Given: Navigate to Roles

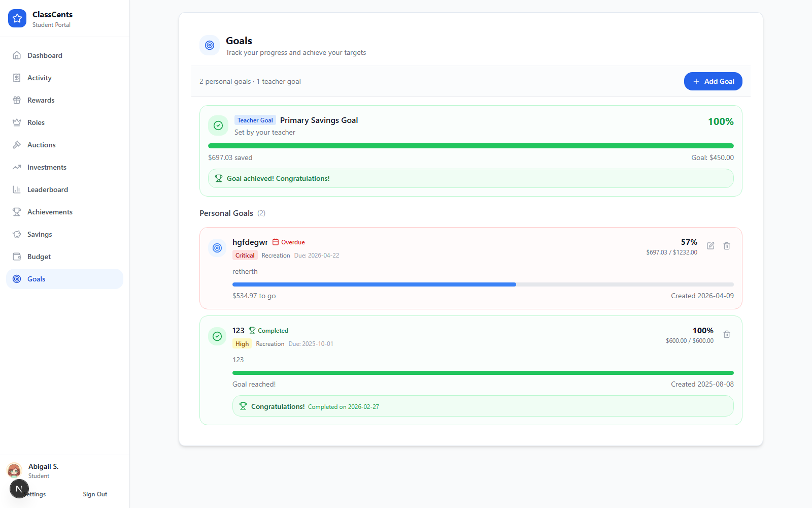Looking at the screenshot, I should pyautogui.click(x=64, y=122).
